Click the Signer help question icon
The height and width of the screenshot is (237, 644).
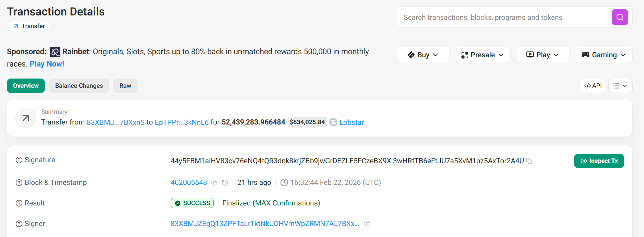coord(19,224)
